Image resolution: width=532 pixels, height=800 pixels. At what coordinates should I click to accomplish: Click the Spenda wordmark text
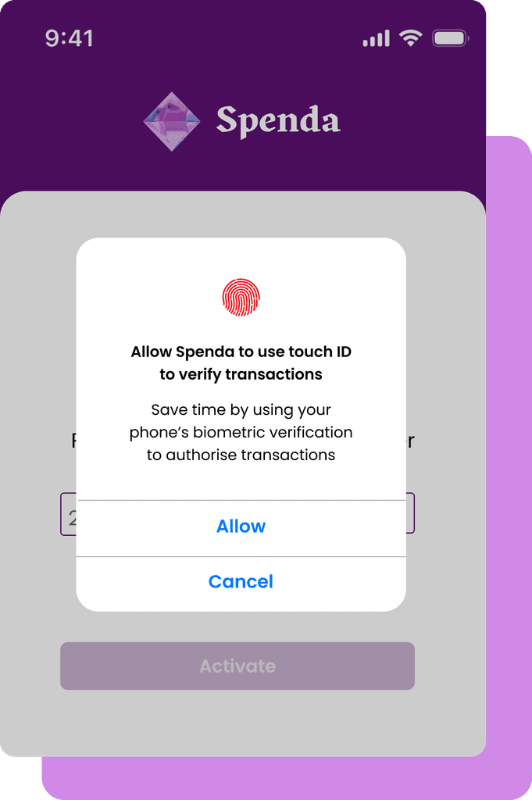tap(278, 121)
